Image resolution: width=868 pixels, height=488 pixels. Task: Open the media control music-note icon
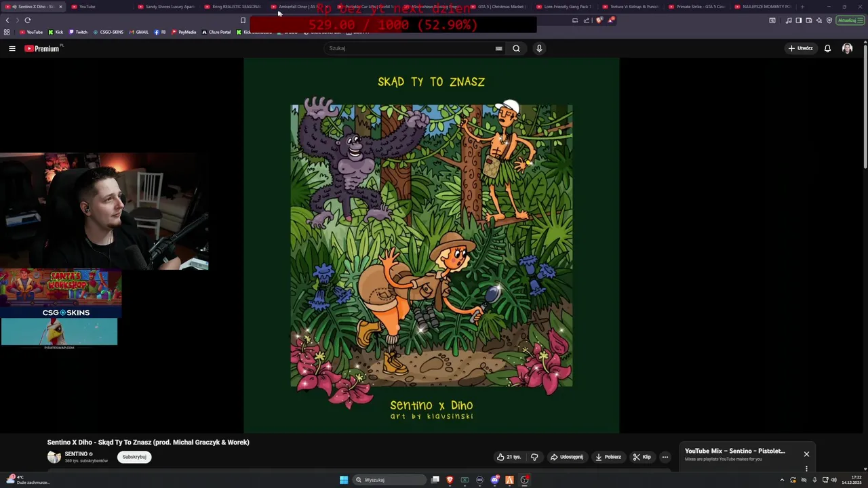(788, 20)
